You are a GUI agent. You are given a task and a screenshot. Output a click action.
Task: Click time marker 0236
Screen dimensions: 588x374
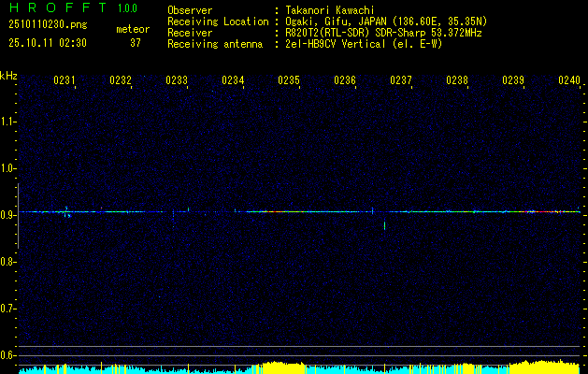point(345,80)
